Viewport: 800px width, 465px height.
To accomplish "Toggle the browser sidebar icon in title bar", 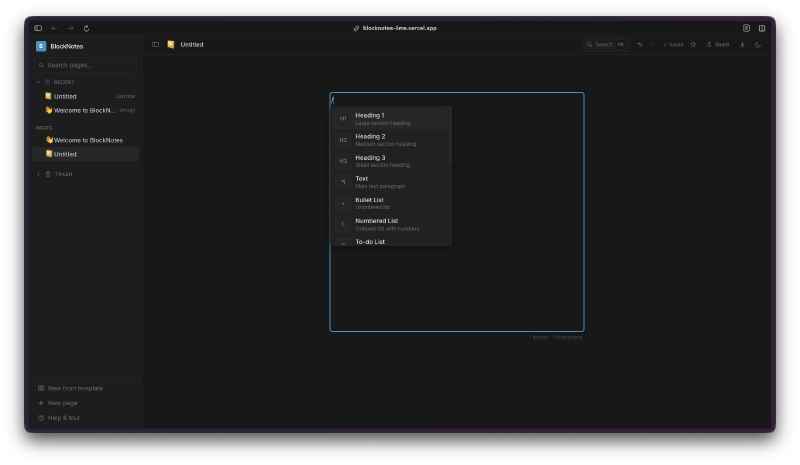I will (x=38, y=28).
